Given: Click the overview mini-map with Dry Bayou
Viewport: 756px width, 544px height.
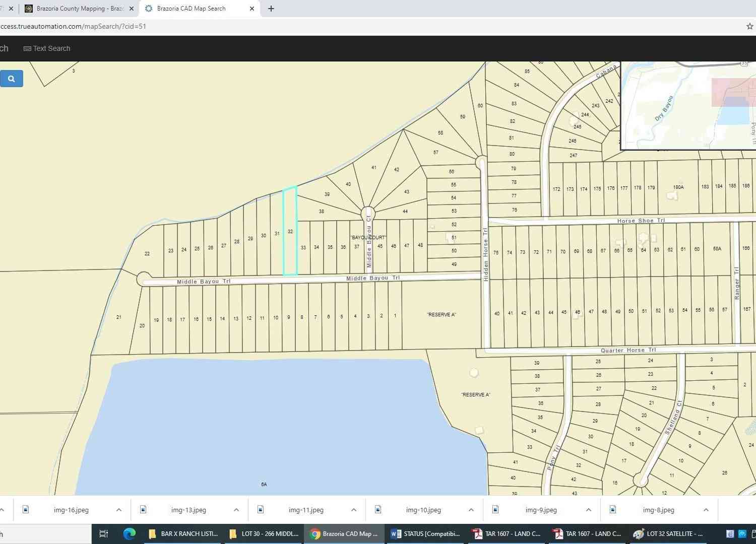Looking at the screenshot, I should click(x=688, y=105).
